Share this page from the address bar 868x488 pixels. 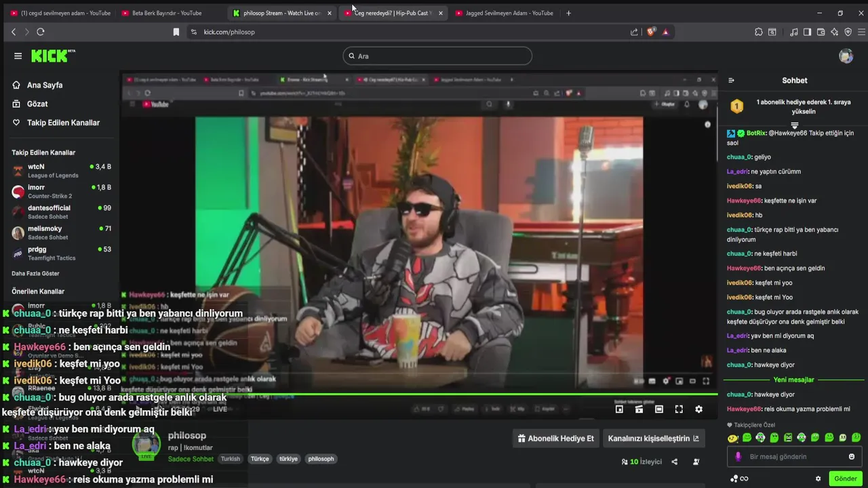coord(634,32)
